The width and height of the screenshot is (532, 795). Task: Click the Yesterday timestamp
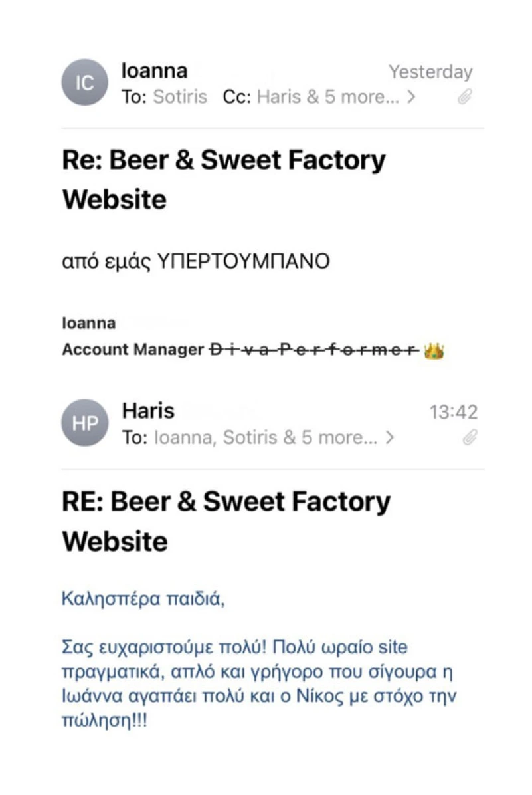[430, 72]
